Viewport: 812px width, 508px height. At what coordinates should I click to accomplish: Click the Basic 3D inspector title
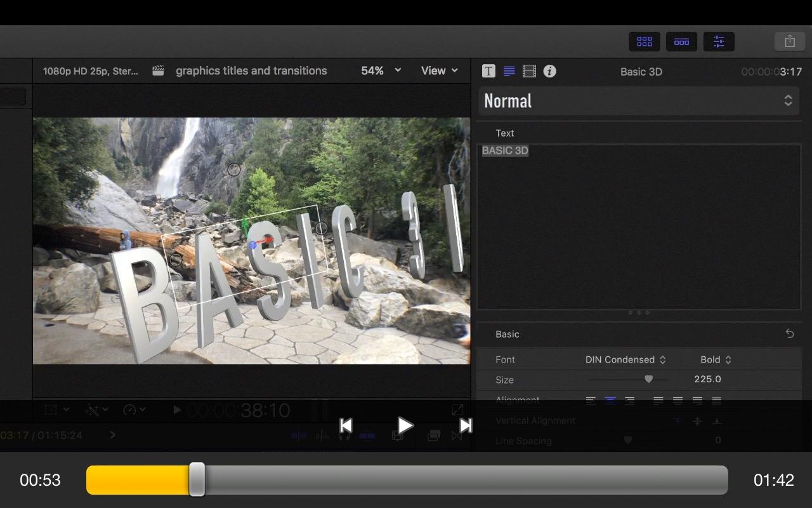click(641, 72)
